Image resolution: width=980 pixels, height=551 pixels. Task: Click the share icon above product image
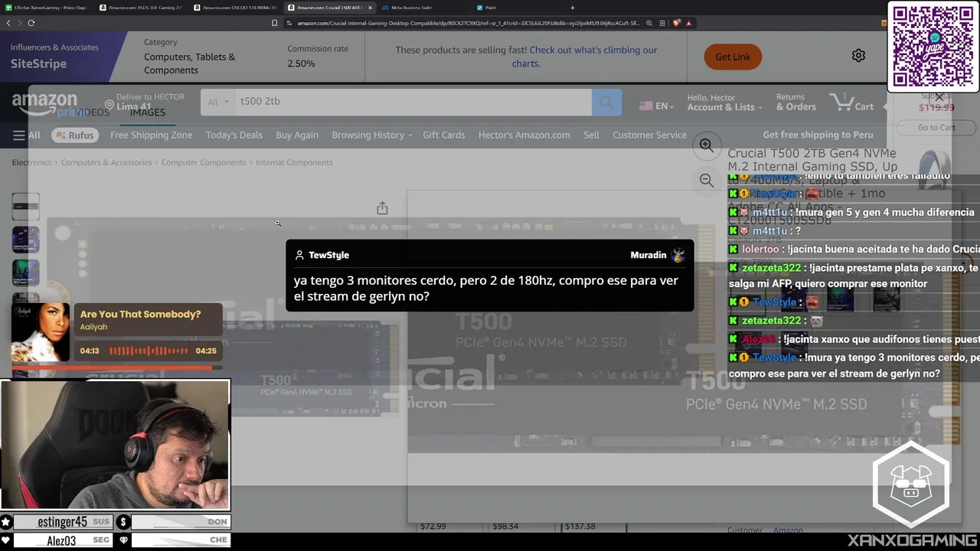[x=382, y=208]
